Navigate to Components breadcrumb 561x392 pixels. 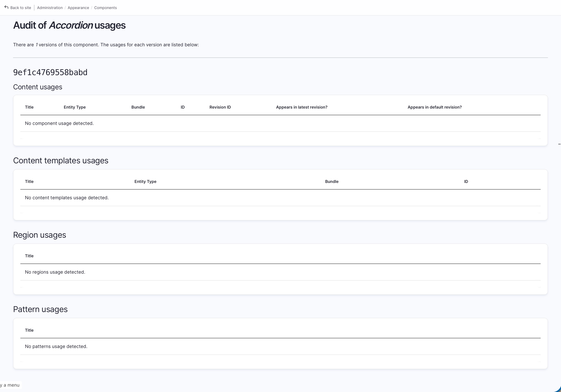point(105,8)
